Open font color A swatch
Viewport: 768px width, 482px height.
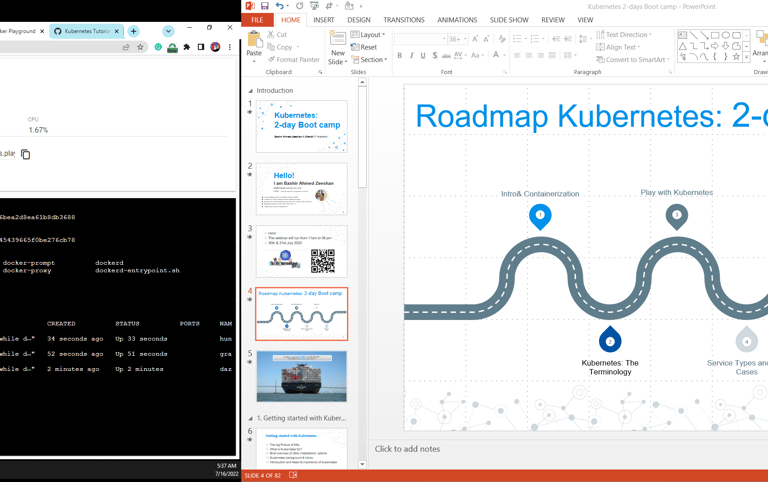[496, 55]
